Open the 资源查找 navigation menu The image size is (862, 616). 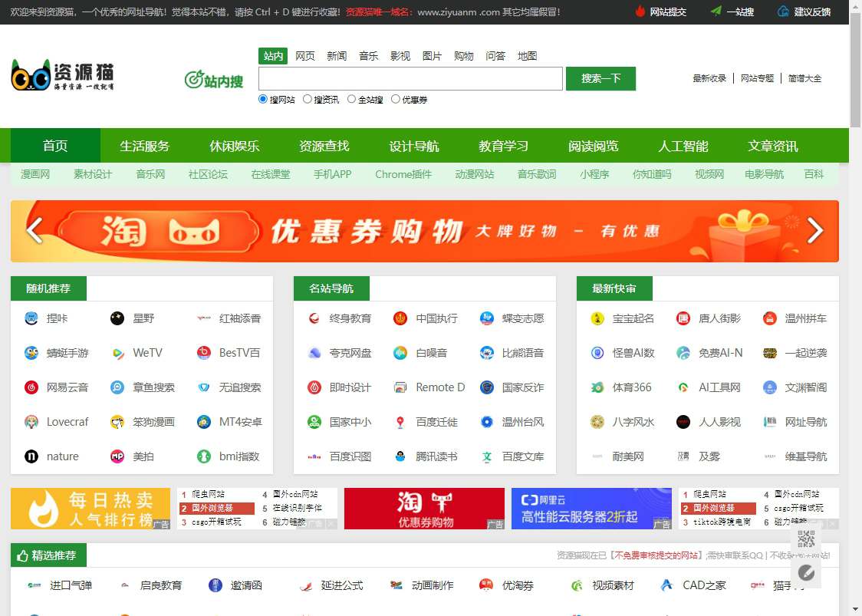pos(324,146)
